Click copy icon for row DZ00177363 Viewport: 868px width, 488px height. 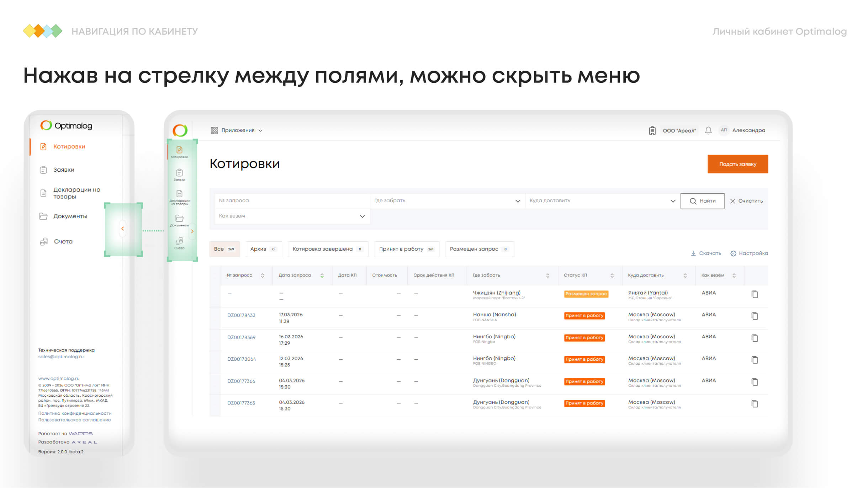[x=755, y=404]
